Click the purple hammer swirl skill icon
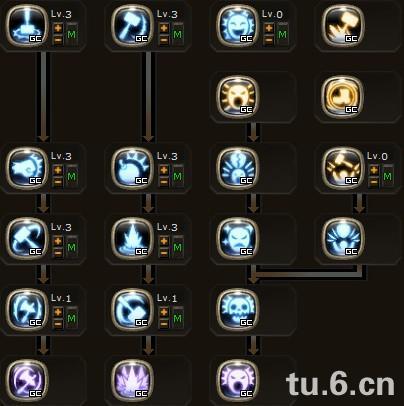Screen dimensions: 404x406 27,381
